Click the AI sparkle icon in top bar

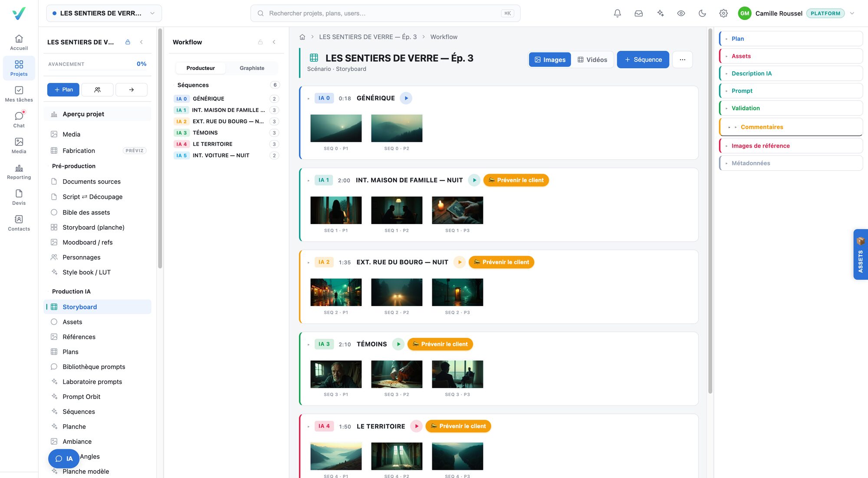(x=660, y=13)
